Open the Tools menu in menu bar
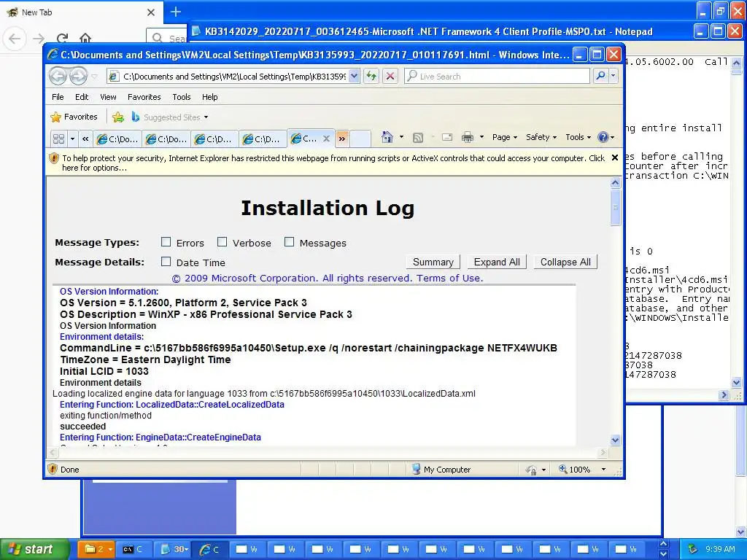Screen dimensions: 747x560 182,97
